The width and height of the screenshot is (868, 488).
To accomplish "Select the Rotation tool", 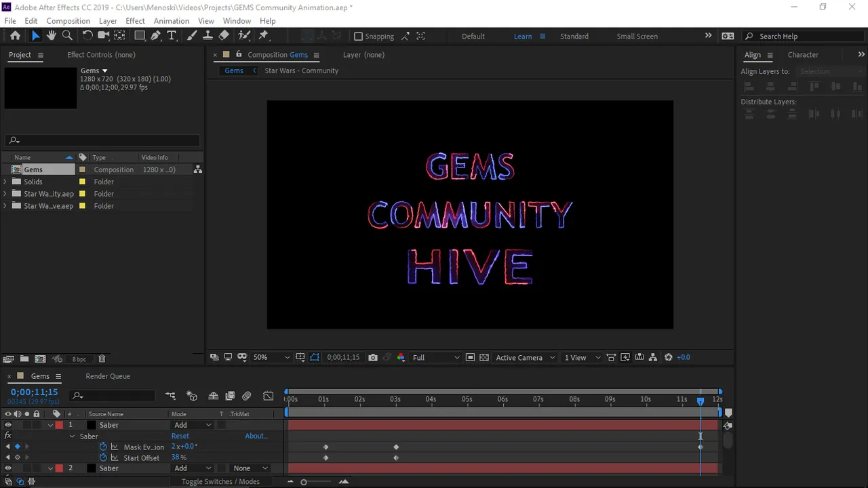I will [x=87, y=36].
